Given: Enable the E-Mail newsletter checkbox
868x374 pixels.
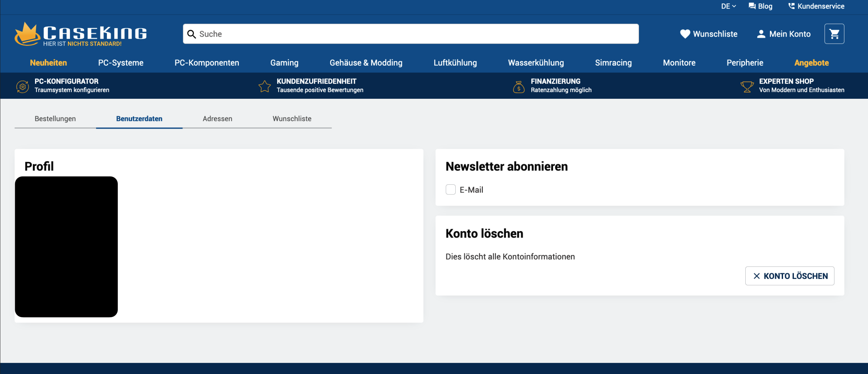Looking at the screenshot, I should (450, 190).
